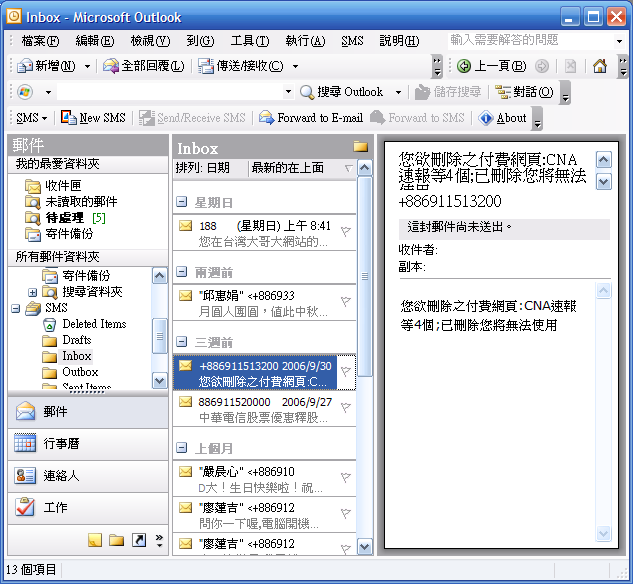Open the 說明 help menu
The width and height of the screenshot is (633, 584).
399,41
